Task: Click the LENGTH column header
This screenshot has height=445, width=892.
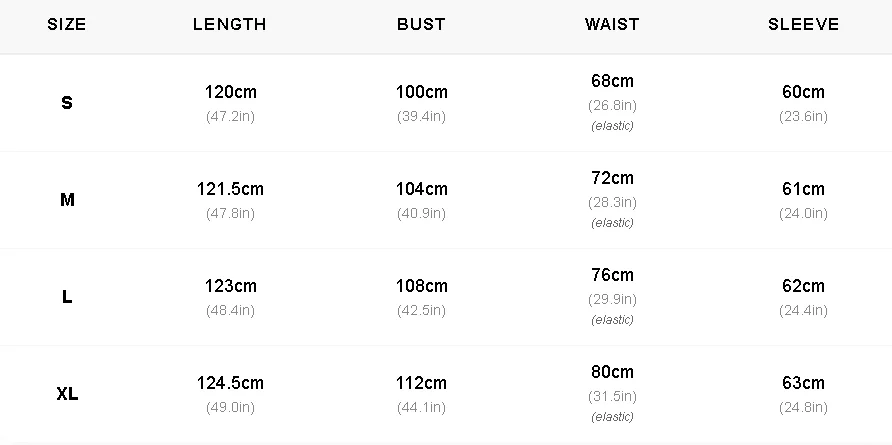Action: [230, 24]
